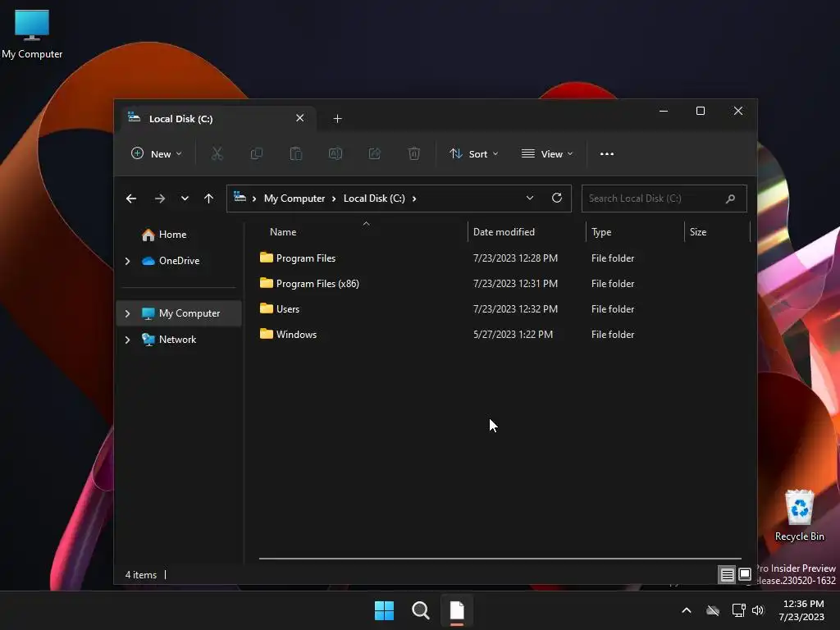Show hidden tray icons chevron
Screen dimensions: 840x630
pos(687,610)
